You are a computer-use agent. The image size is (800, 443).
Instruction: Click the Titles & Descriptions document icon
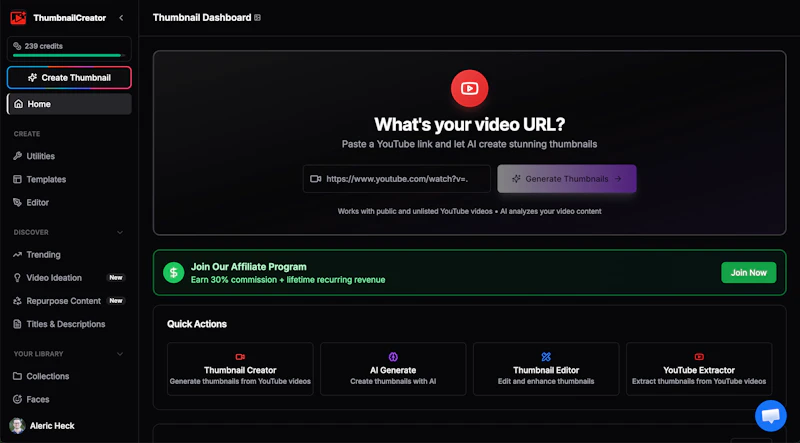click(17, 324)
